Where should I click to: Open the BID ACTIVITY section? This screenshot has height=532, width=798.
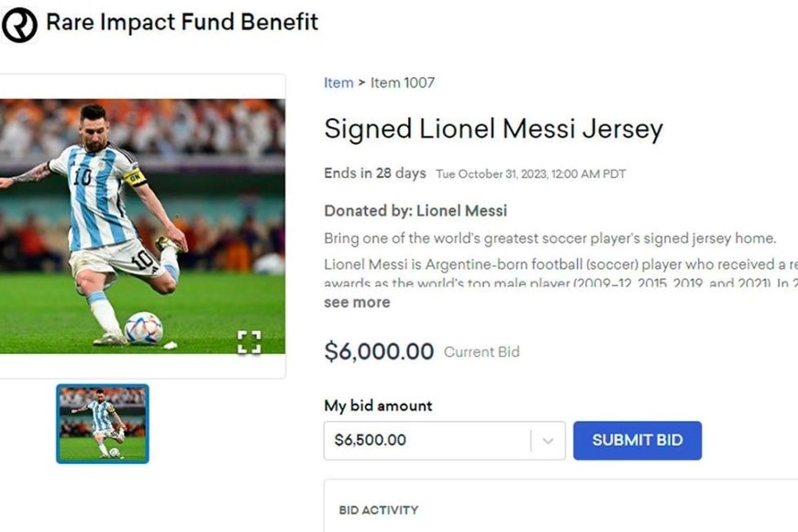tap(379, 510)
